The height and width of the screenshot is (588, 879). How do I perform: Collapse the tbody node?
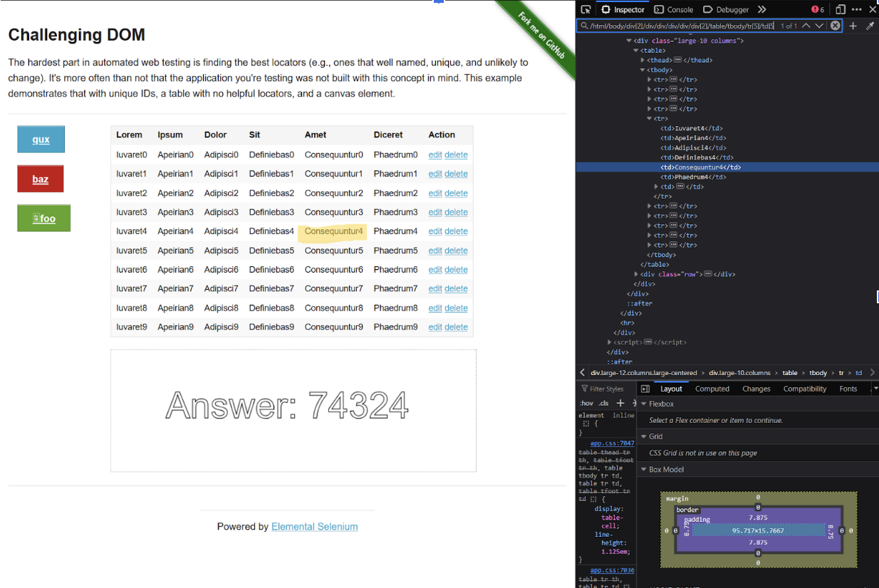click(x=643, y=70)
